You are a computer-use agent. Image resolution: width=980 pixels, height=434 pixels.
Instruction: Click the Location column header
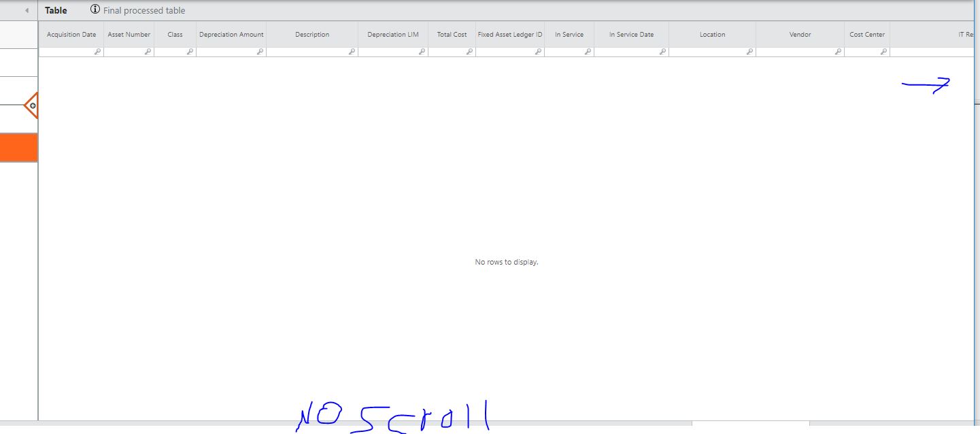coord(712,34)
